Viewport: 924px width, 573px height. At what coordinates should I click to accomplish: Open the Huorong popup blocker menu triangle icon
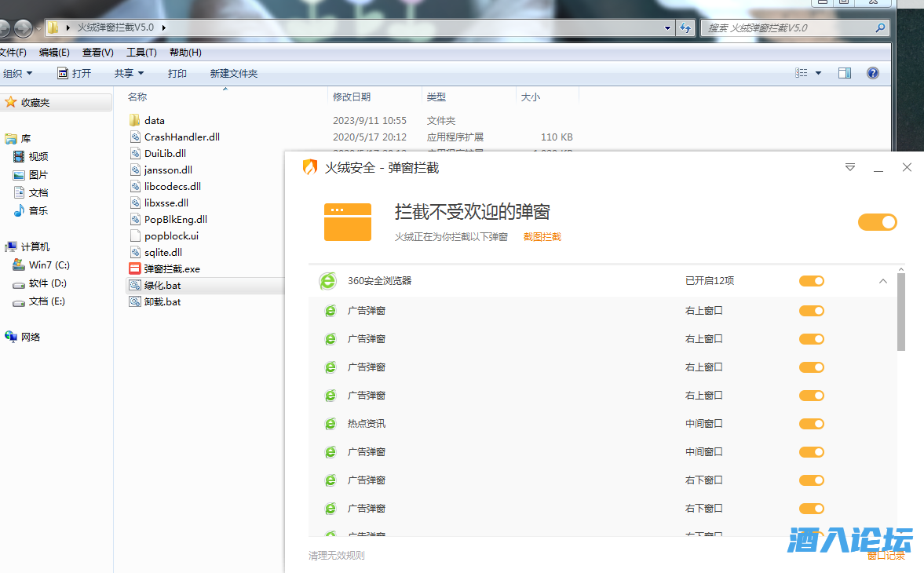(849, 167)
